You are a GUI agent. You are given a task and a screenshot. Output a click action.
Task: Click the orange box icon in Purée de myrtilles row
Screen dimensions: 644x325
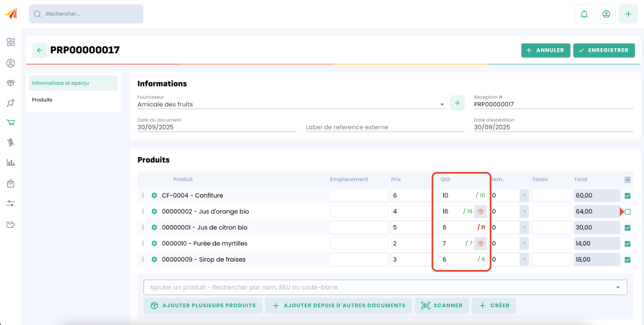click(481, 244)
